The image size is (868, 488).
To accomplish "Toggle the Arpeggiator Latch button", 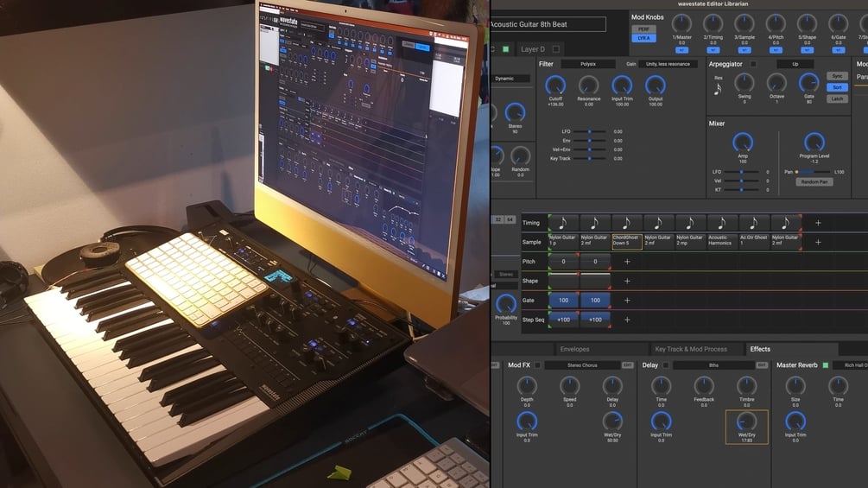I will 837,99.
